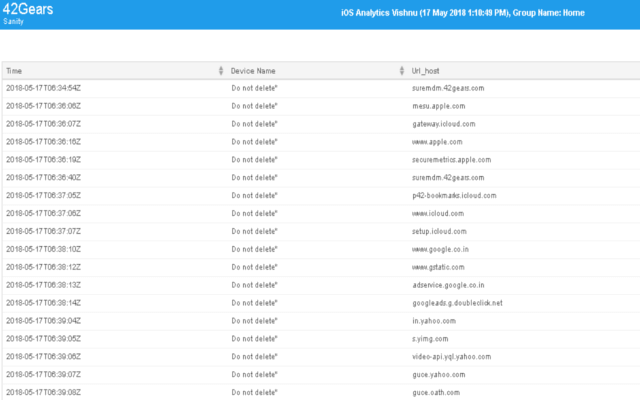The image size is (640, 400).
Task: Click the timestamp in the googleads.g.doubleclick.net row
Action: [x=43, y=303]
